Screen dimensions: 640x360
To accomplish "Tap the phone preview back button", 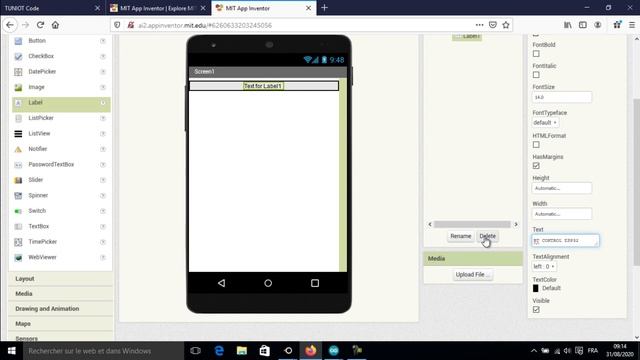I will click(x=221, y=283).
